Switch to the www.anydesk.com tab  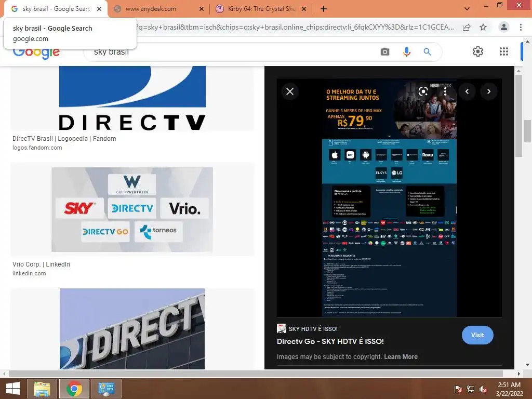click(151, 9)
